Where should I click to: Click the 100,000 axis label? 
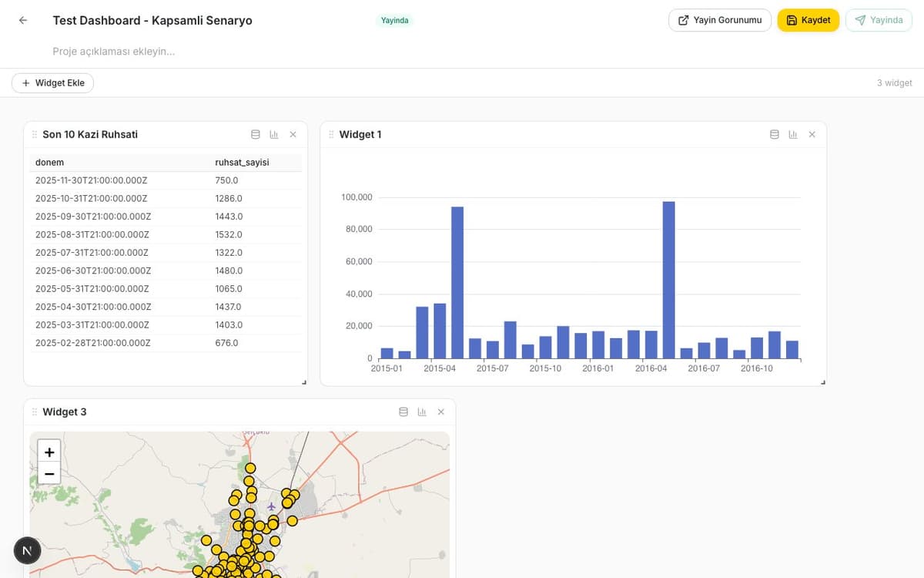(x=357, y=197)
